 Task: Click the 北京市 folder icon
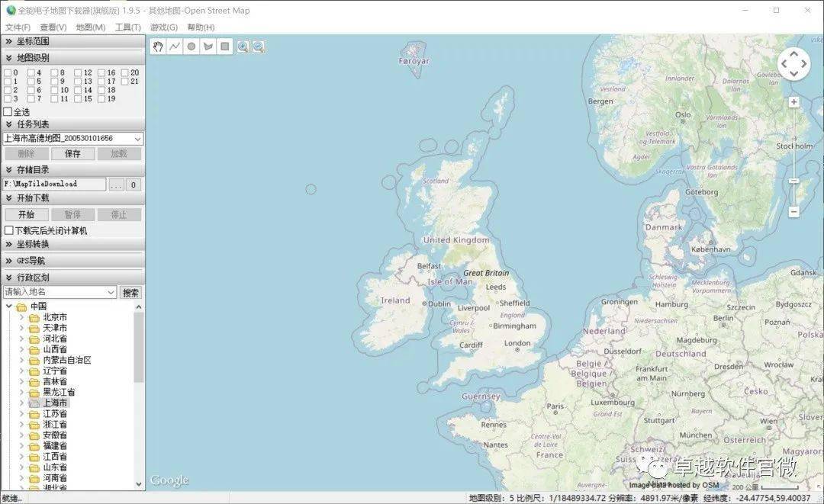click(34, 318)
